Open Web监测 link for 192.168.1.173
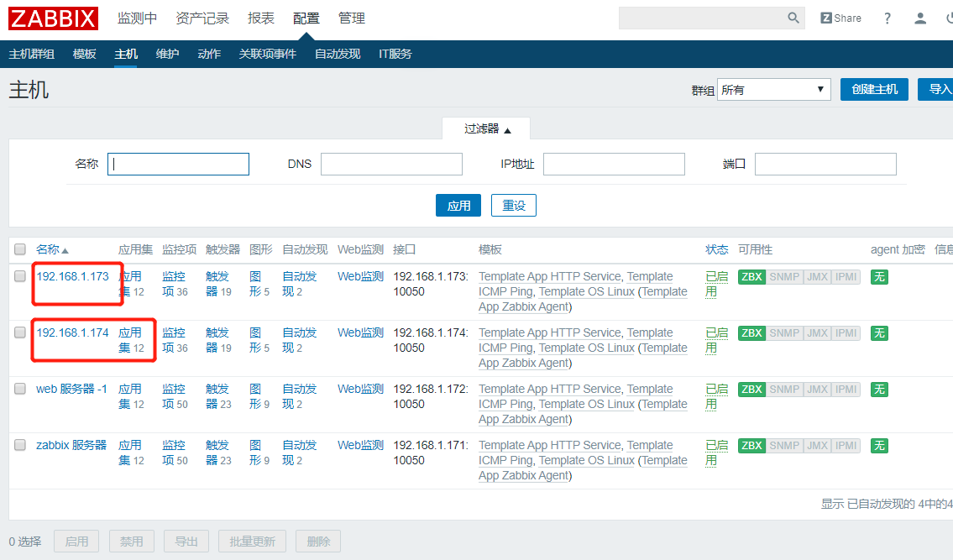Image resolution: width=953 pixels, height=560 pixels. tap(360, 277)
